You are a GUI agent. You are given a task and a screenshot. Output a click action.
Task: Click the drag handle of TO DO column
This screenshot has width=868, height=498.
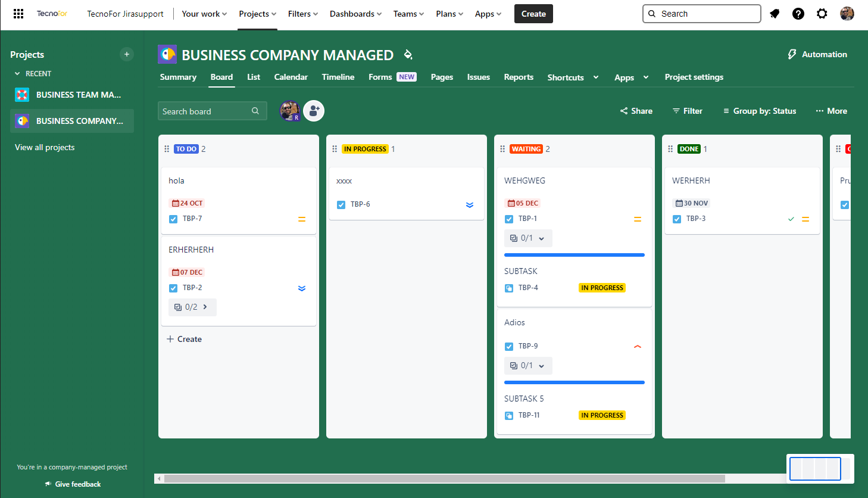tap(167, 149)
